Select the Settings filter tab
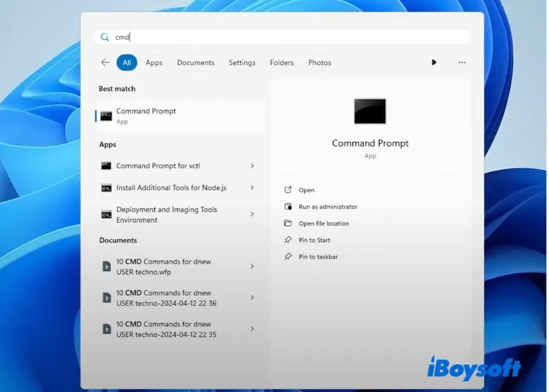The image size is (549, 392). tap(242, 63)
